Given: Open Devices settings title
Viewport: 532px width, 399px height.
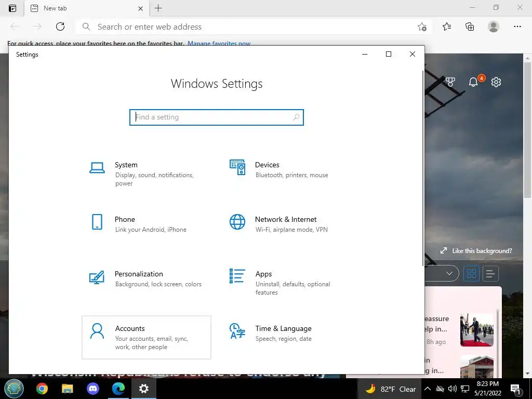Looking at the screenshot, I should pos(267,165).
